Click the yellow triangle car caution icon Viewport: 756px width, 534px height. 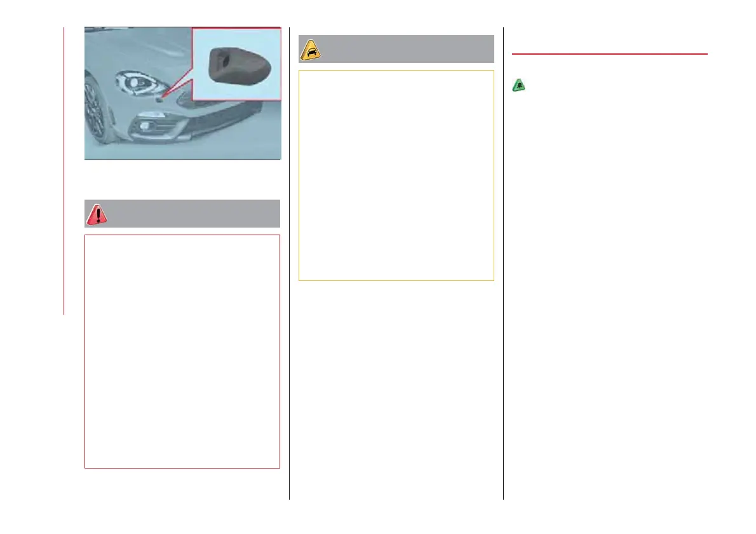(311, 50)
